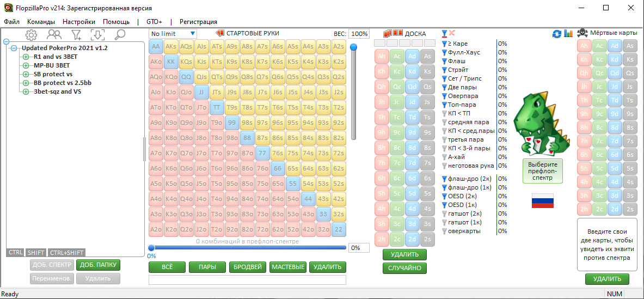The width and height of the screenshot is (644, 299).
Task: Select Kd in the dead cards grid
Action: (615, 60)
